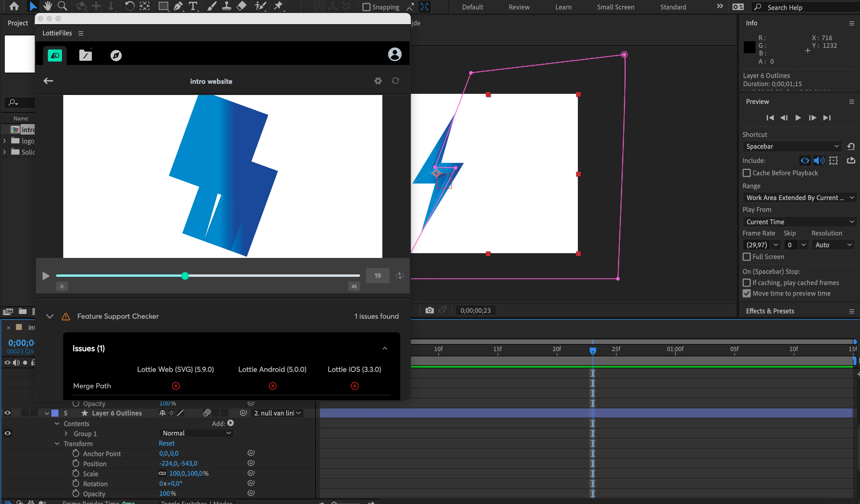This screenshot has height=504, width=860.
Task: Enable Full Screen preview checkbox
Action: 747,257
